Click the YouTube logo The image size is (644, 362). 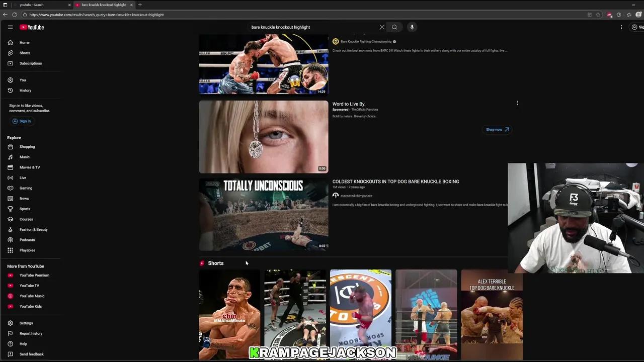pyautogui.click(x=32, y=27)
